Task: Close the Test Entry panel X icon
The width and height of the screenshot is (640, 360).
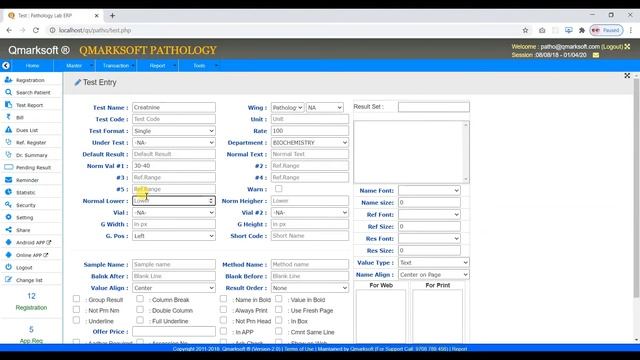Action: 627,76
